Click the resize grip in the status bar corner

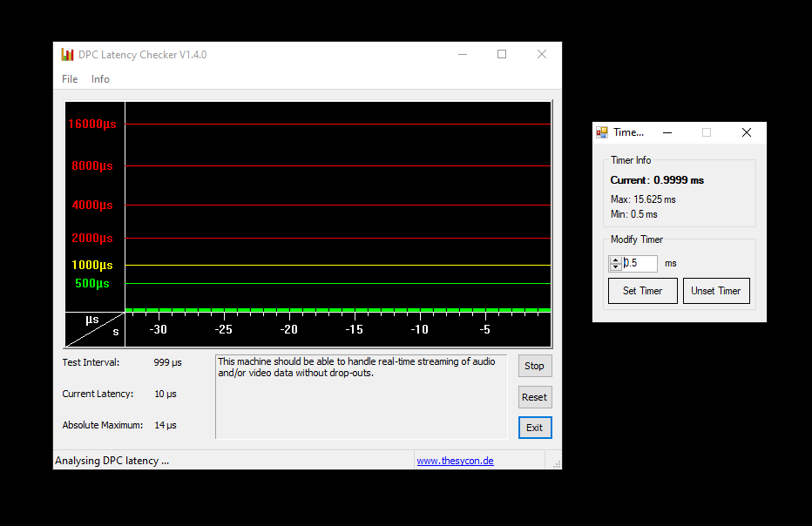[x=557, y=464]
